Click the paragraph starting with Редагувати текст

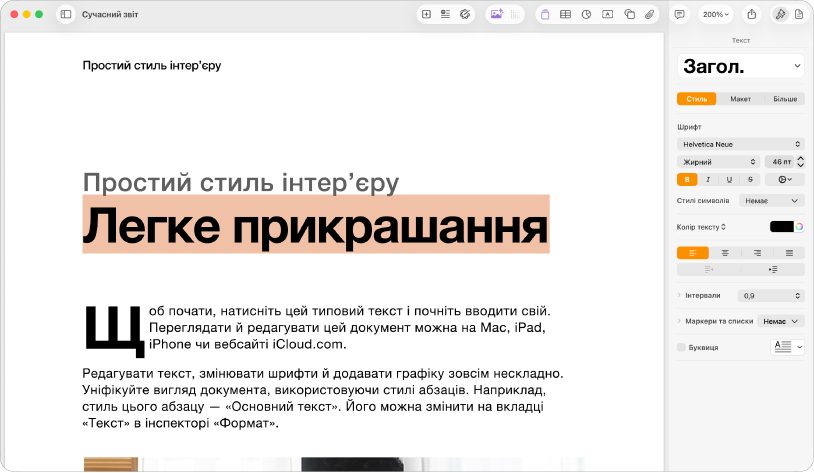tap(322, 398)
